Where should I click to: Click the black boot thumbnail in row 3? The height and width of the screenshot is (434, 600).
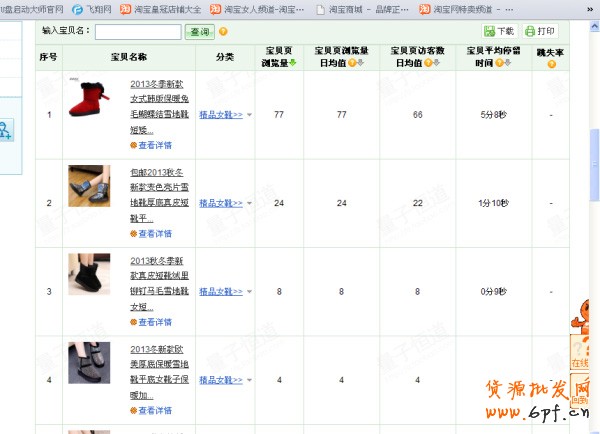89,274
